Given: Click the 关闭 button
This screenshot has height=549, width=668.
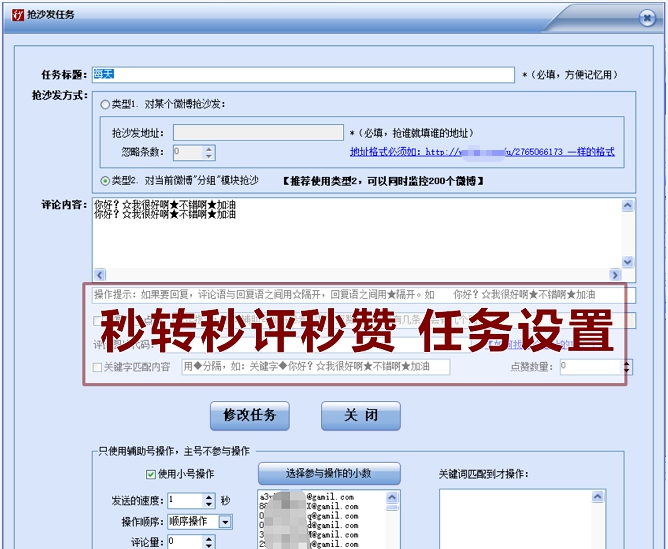Looking at the screenshot, I should 361,416.
